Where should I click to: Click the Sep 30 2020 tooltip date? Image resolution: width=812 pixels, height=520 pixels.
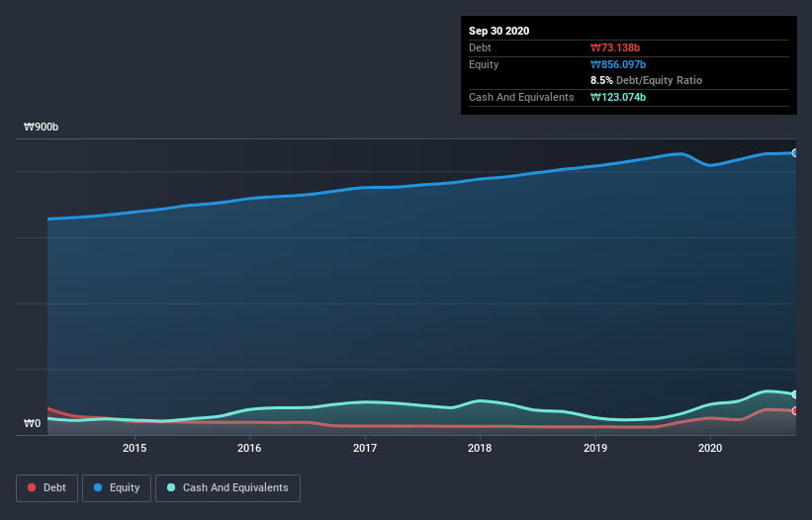point(498,31)
